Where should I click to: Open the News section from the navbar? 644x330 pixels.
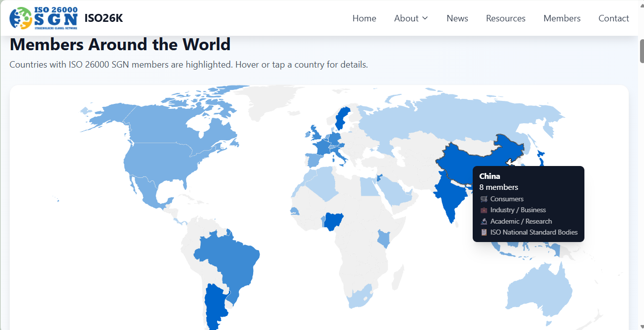(x=457, y=18)
